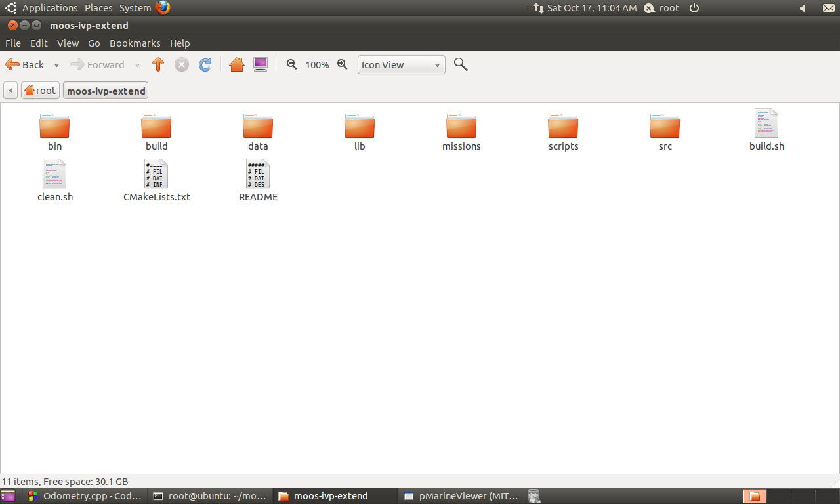Open the Go menu
840x504 pixels.
(94, 43)
